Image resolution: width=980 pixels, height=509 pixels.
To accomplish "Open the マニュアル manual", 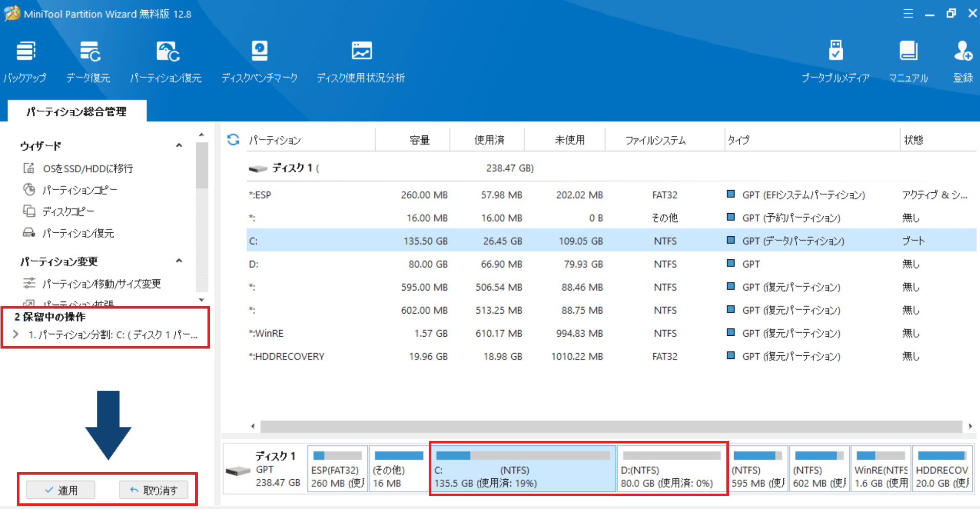I will [x=908, y=62].
